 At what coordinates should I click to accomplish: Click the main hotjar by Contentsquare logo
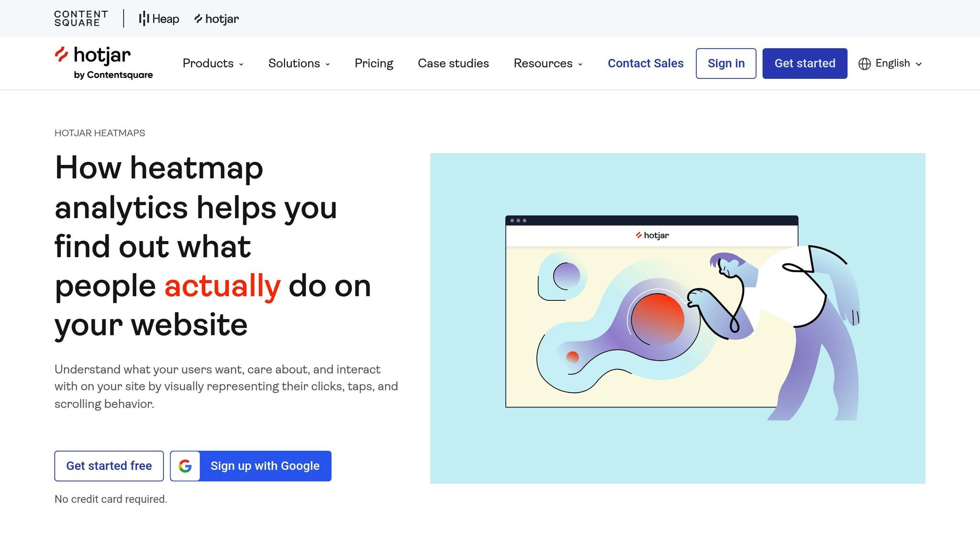(103, 63)
